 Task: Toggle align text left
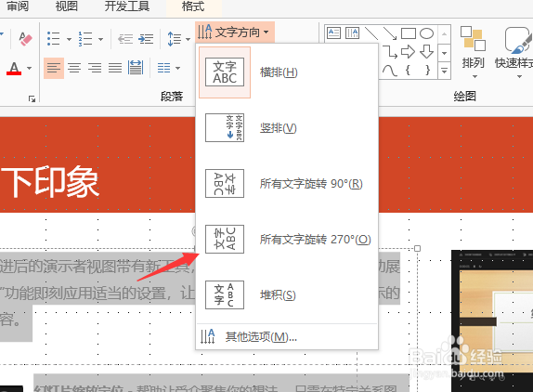click(54, 68)
